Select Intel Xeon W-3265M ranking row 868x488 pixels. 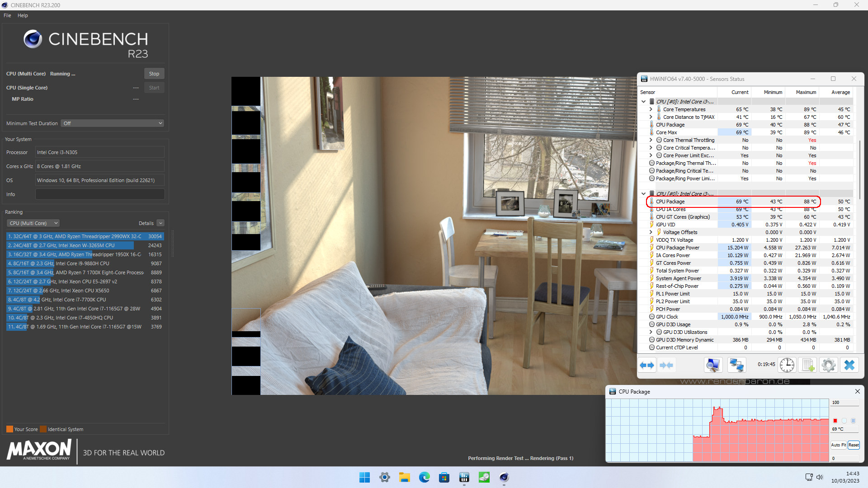point(85,245)
